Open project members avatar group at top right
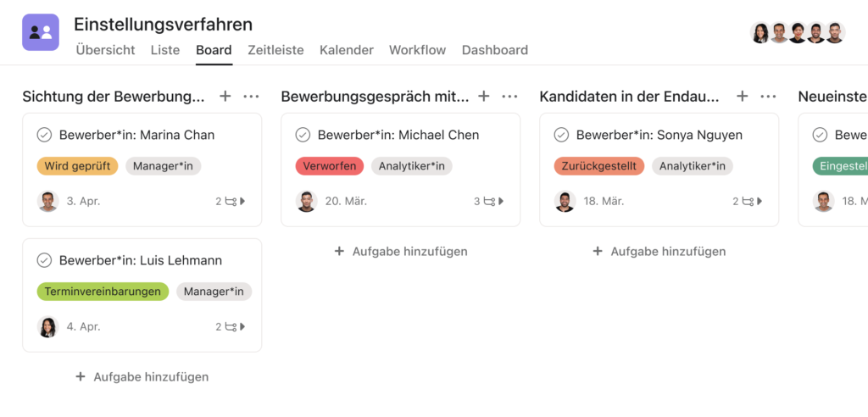Viewport: 868px width, 417px height. pos(798,33)
